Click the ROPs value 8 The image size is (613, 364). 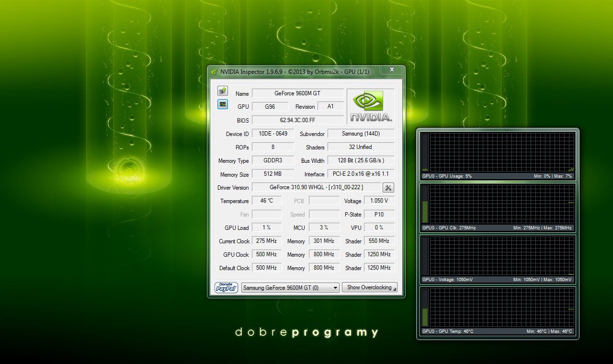click(x=273, y=147)
